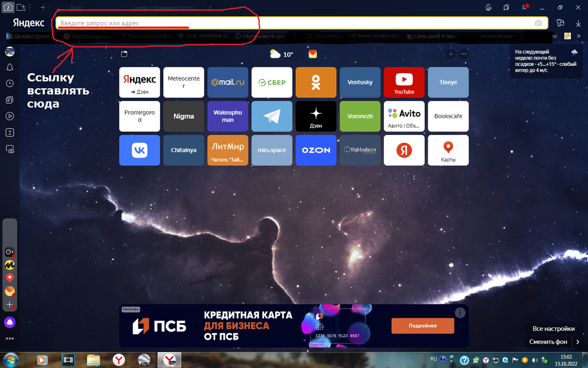Open Windows Start button
The image size is (588, 368).
tap(11, 360)
